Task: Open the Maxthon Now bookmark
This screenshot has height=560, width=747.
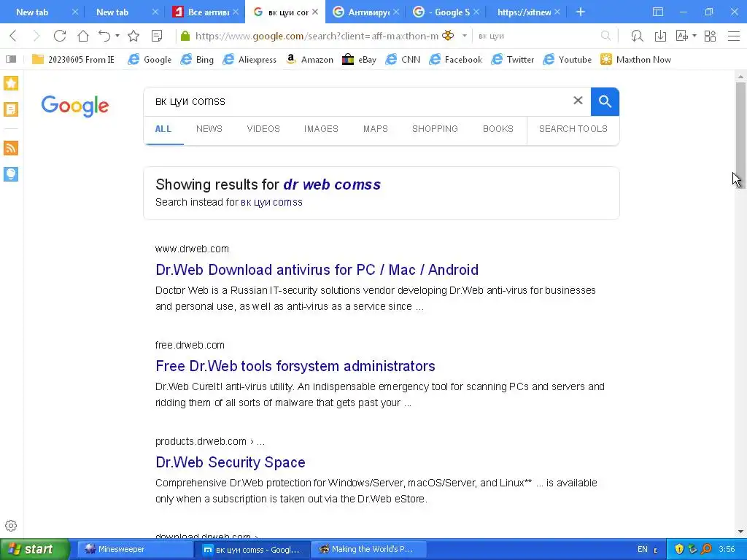Action: tap(635, 60)
